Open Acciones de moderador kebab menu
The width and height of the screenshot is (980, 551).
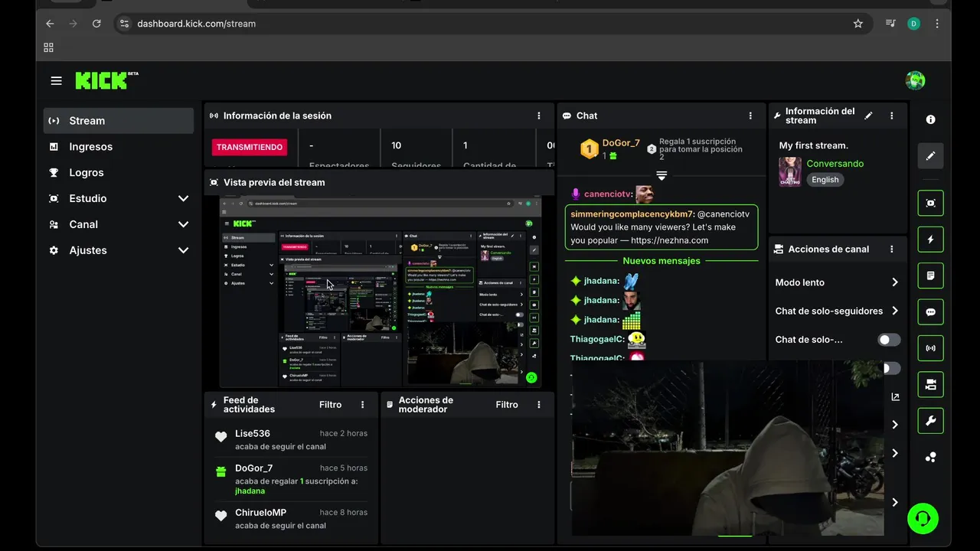[539, 405]
